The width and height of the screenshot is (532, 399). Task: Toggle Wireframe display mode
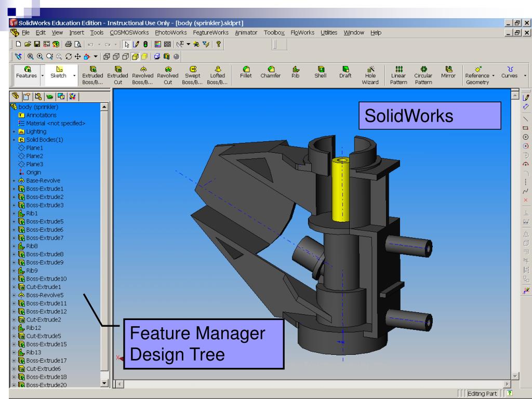(x=107, y=56)
